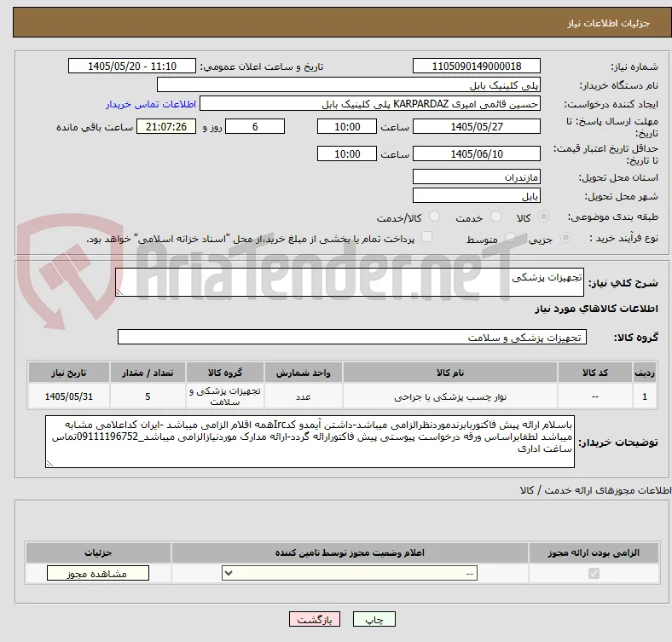Click the remaining days field showing 6
This screenshot has width=672, height=642.
[x=255, y=126]
